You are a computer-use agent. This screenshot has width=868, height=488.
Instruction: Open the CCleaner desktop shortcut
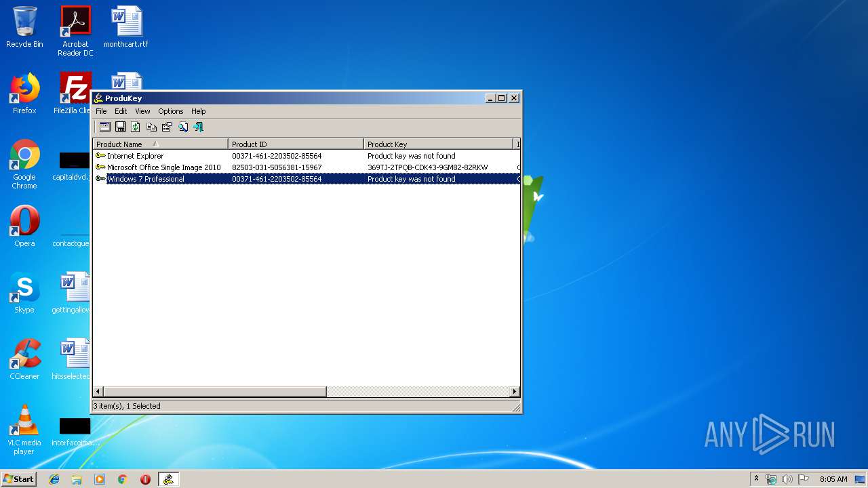tap(24, 359)
